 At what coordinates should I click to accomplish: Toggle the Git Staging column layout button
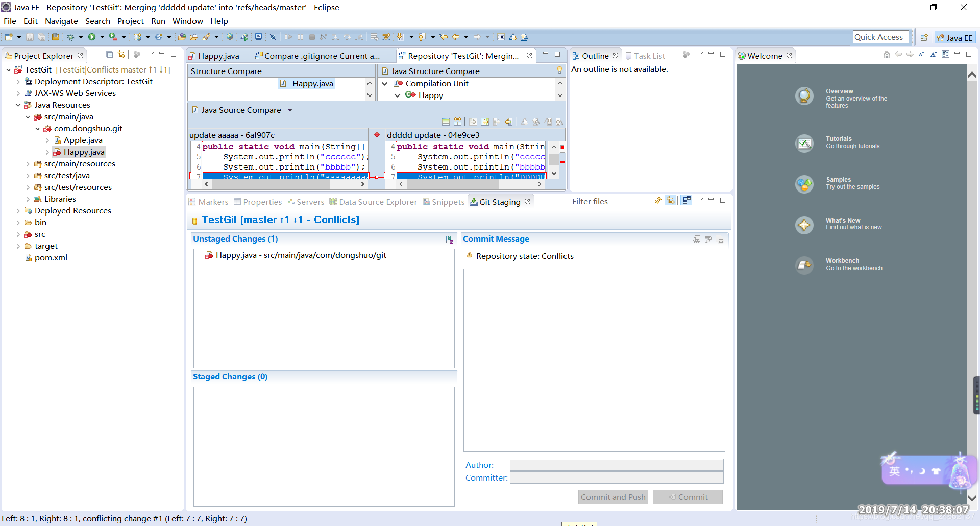click(x=687, y=200)
